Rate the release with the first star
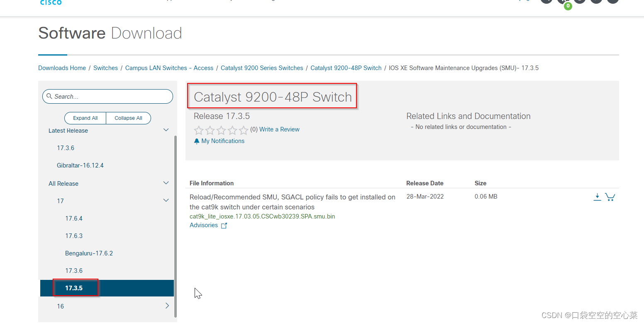This screenshot has width=644, height=323. tap(199, 130)
